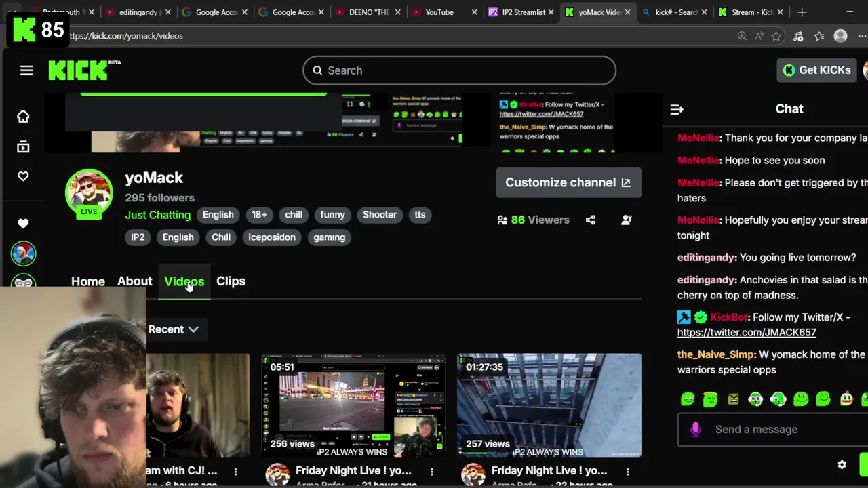
Task: Open Following heart icon in sidebar
Action: pyautogui.click(x=23, y=176)
